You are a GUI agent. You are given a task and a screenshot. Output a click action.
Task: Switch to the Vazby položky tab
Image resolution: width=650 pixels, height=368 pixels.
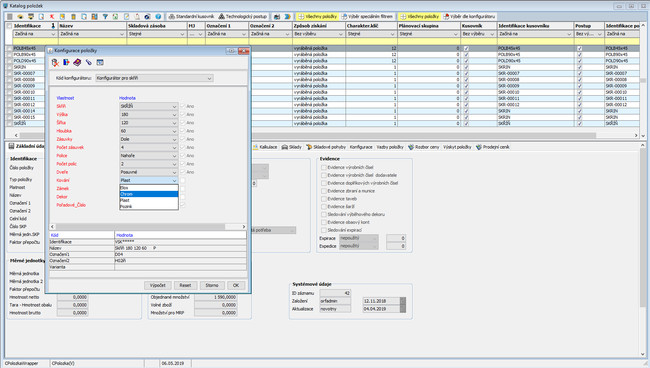[x=390, y=147]
